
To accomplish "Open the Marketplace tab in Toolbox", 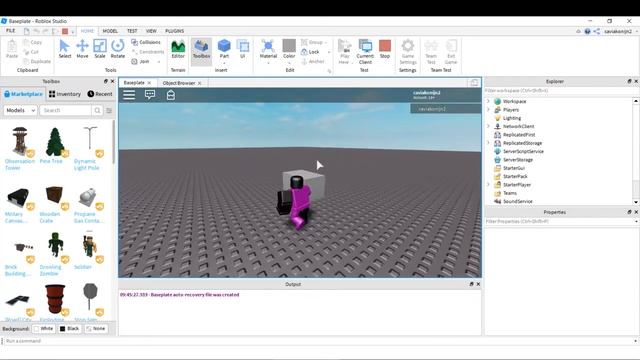I will click(x=23, y=94).
